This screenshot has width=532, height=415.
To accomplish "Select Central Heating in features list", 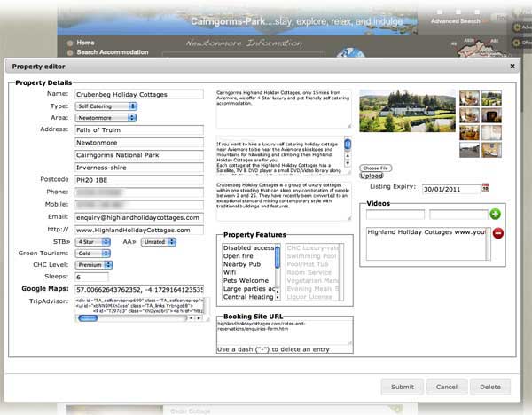I will tap(248, 297).
